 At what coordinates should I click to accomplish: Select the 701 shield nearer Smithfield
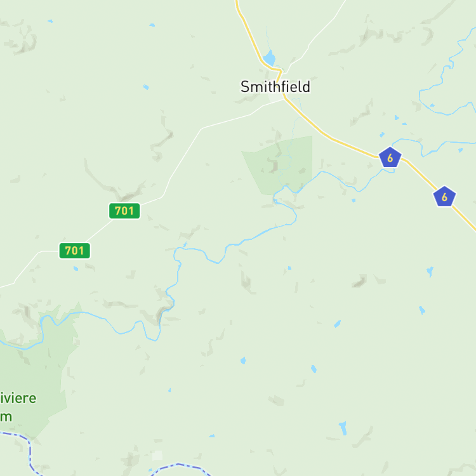pos(124,211)
